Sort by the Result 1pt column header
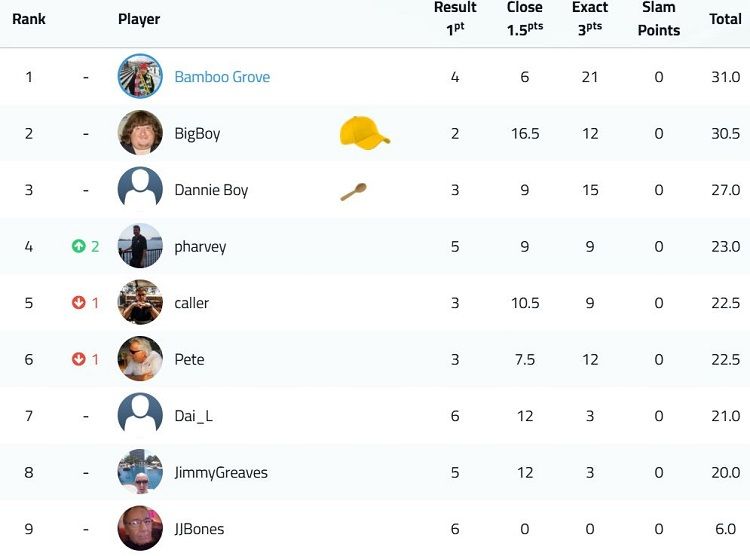This screenshot has height=556, width=750. click(x=455, y=19)
